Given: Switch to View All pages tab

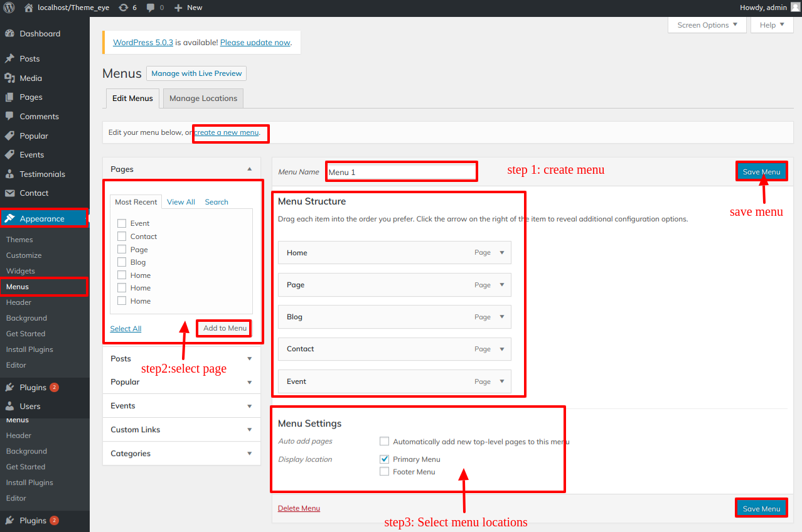Looking at the screenshot, I should (181, 202).
